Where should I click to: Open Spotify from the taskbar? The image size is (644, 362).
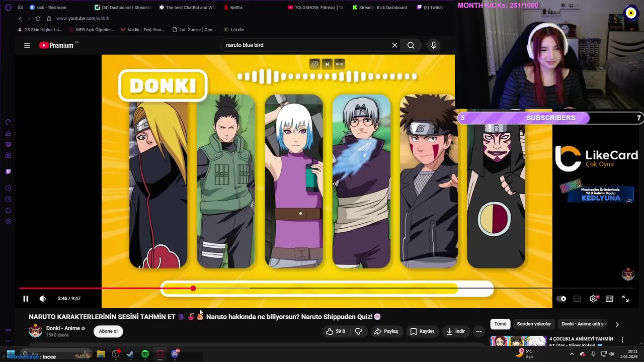[145, 354]
